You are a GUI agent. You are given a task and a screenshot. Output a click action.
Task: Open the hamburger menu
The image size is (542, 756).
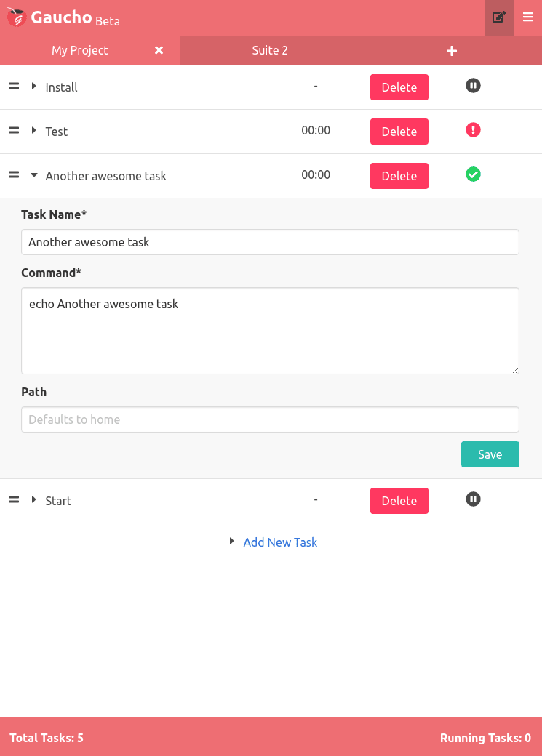point(528,17)
